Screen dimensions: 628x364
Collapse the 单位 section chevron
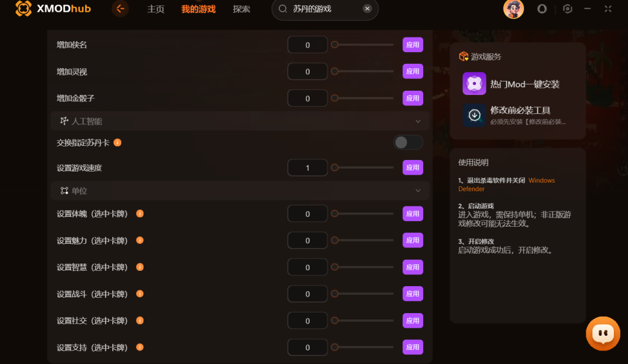pos(418,191)
